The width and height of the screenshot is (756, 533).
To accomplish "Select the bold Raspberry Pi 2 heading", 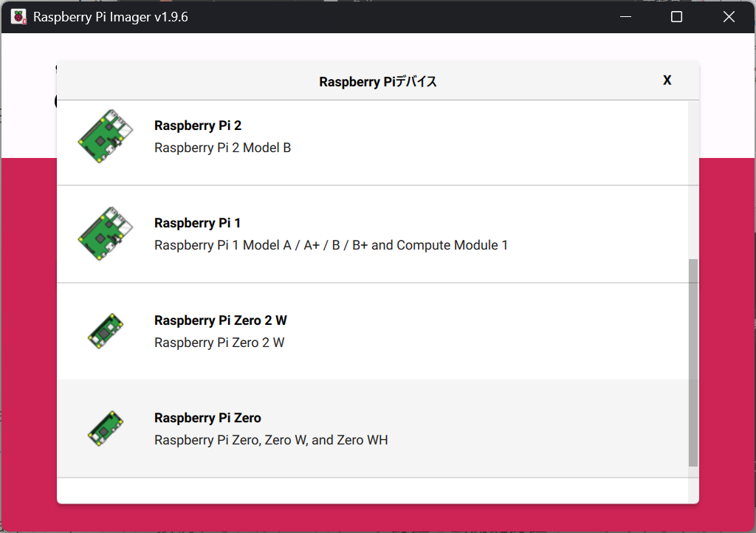I will (198, 125).
